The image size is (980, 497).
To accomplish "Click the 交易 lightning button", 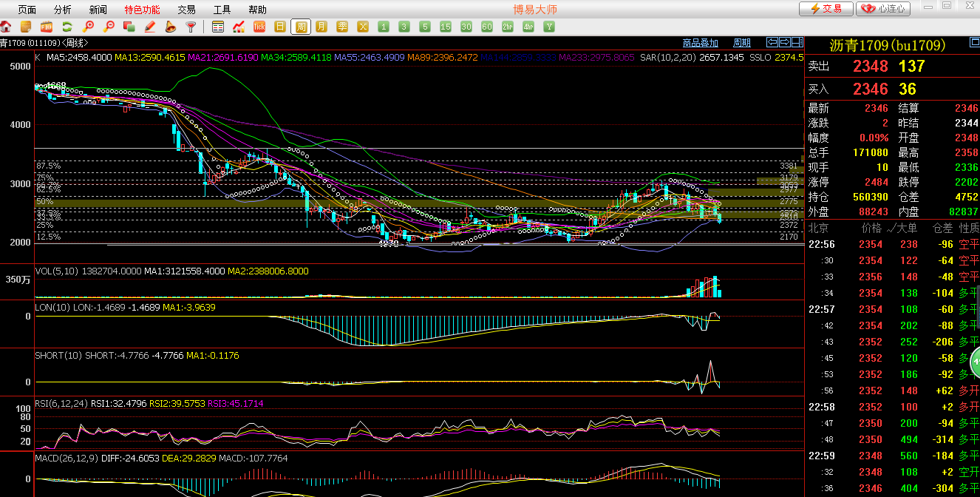I will tap(826, 9).
